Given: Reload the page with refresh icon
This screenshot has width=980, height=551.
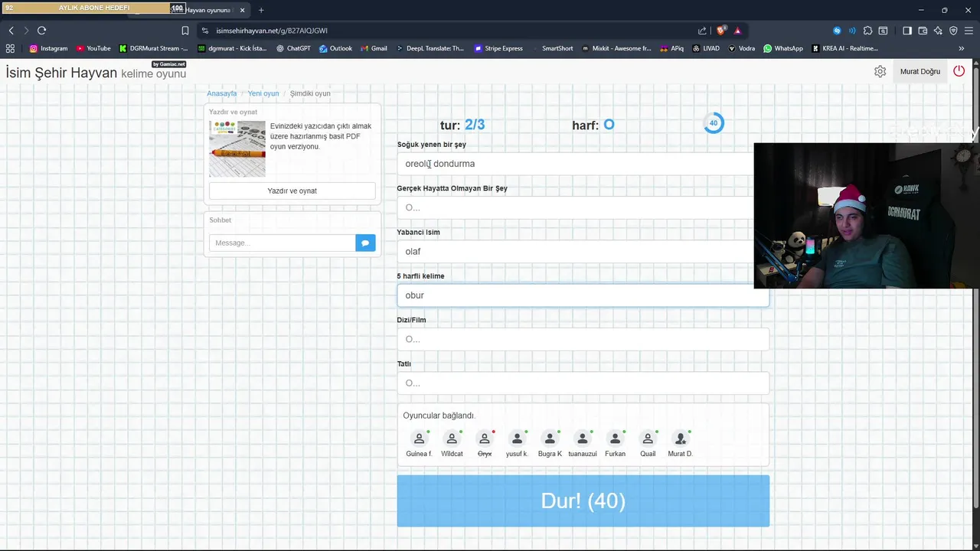Looking at the screenshot, I should (41, 31).
